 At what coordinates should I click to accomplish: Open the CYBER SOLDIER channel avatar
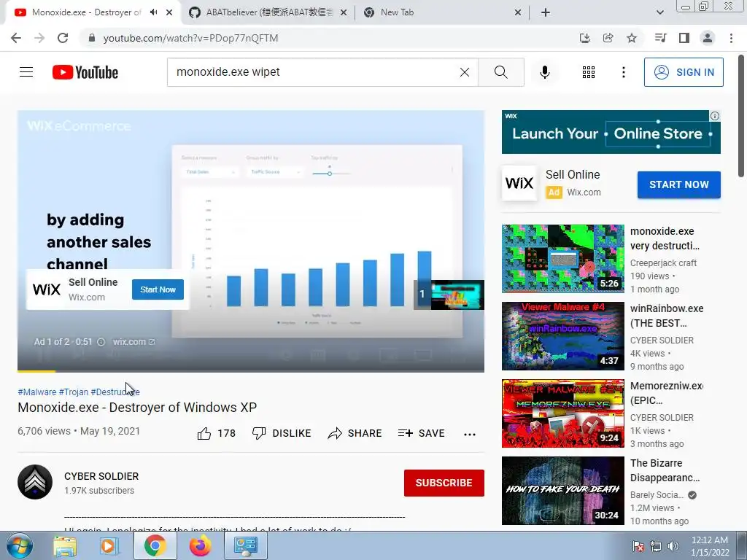point(35,482)
